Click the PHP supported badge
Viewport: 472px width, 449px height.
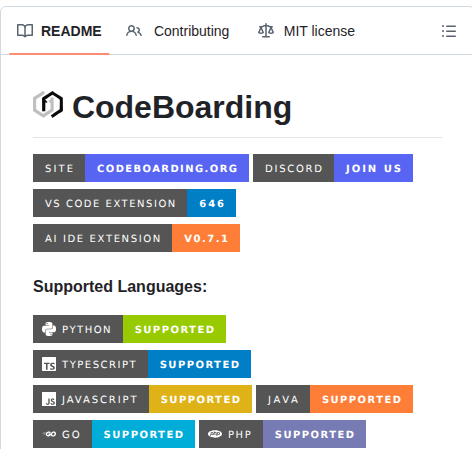282,434
